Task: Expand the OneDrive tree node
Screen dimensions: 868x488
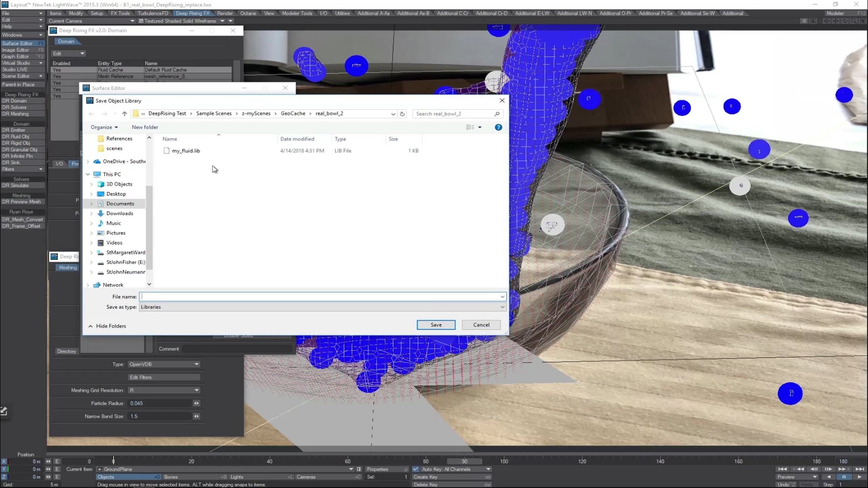Action: coord(88,162)
